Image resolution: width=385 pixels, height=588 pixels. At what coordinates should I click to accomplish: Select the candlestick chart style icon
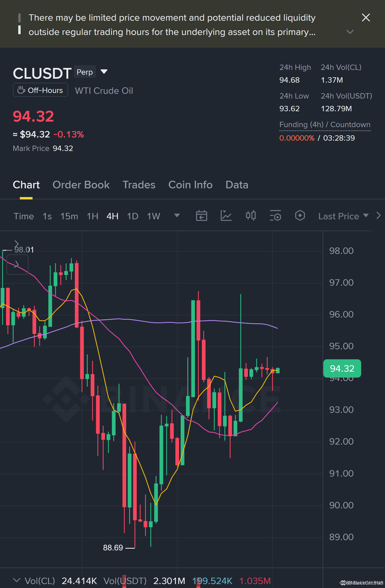coord(251,216)
